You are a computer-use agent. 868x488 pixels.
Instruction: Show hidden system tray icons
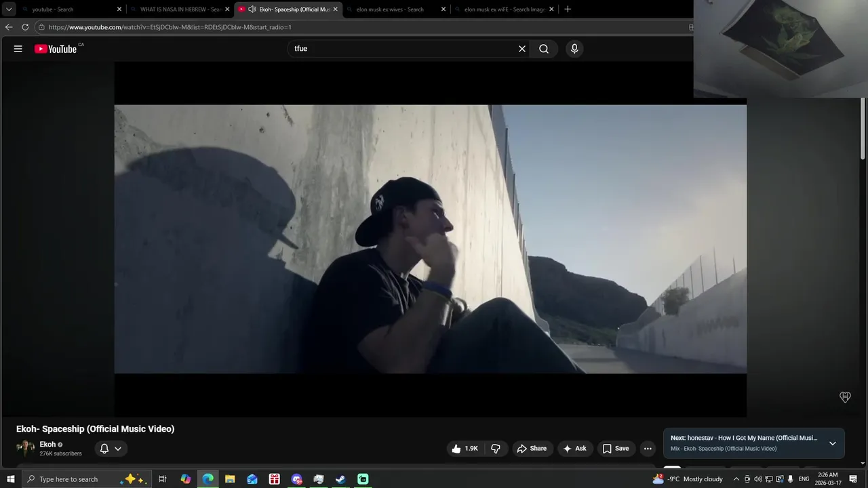coord(736,479)
